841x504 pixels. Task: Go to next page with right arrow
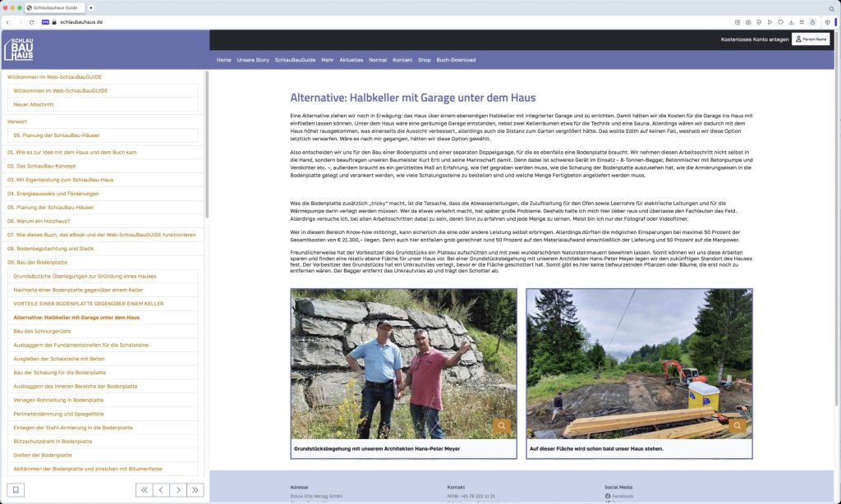point(178,490)
